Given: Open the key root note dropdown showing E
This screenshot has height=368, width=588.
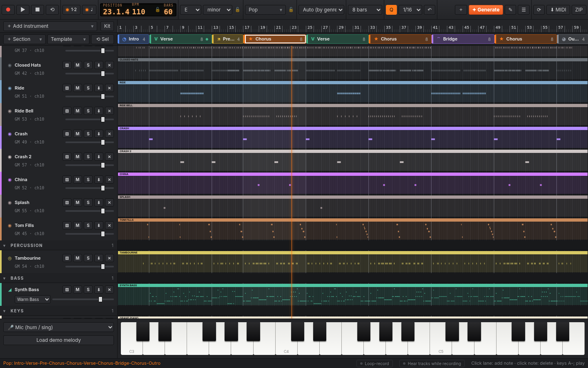Looking at the screenshot, I should tap(191, 9).
